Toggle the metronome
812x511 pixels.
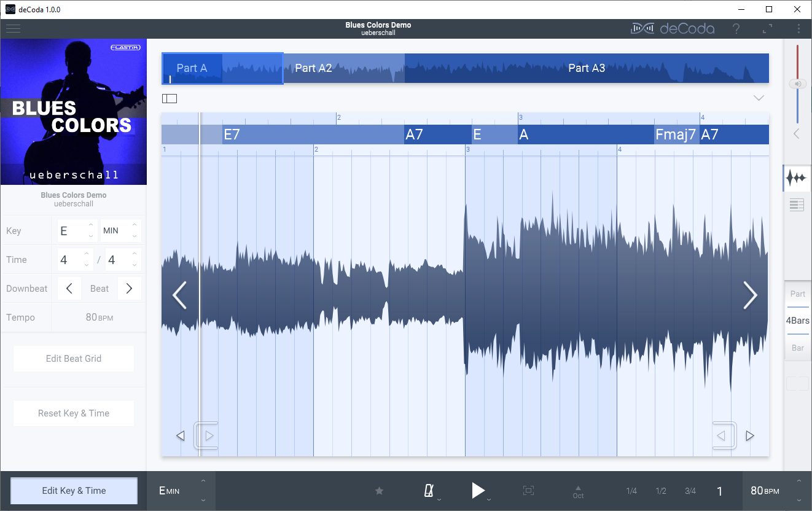coord(429,490)
